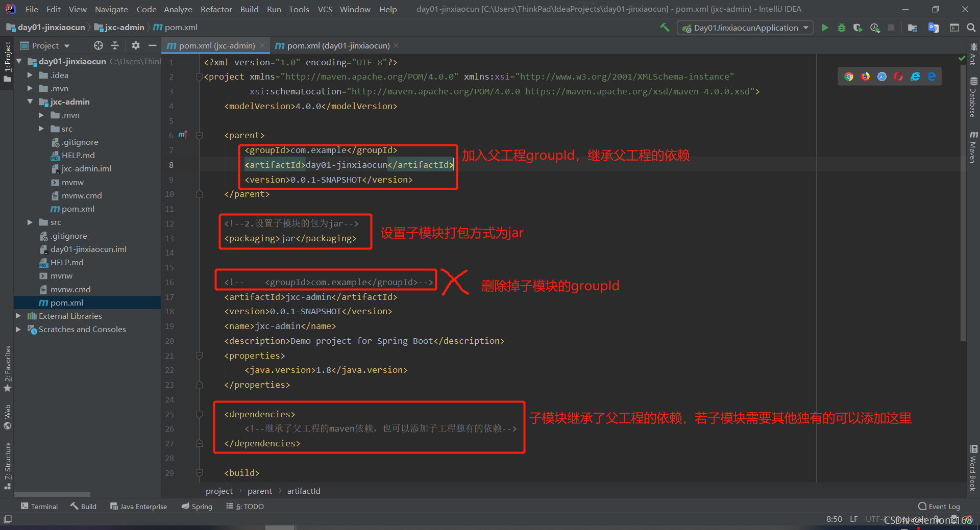Open in Firefox browser icon

pyautogui.click(x=866, y=77)
